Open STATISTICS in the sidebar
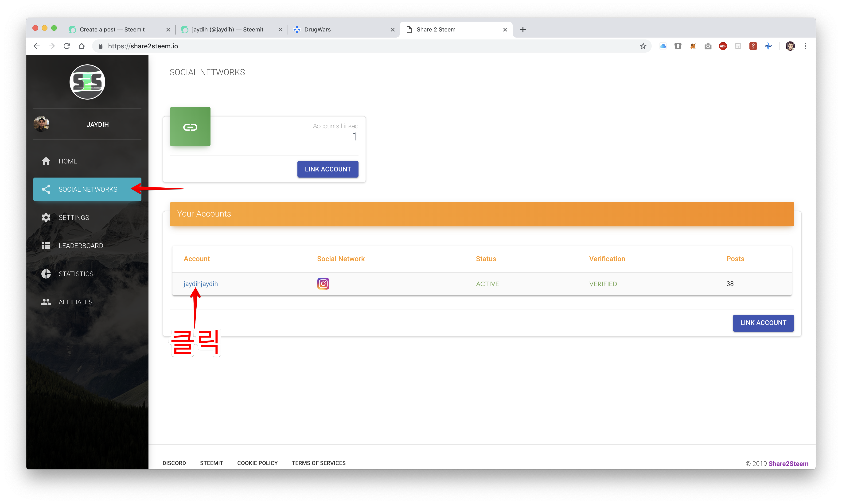 pos(87,274)
